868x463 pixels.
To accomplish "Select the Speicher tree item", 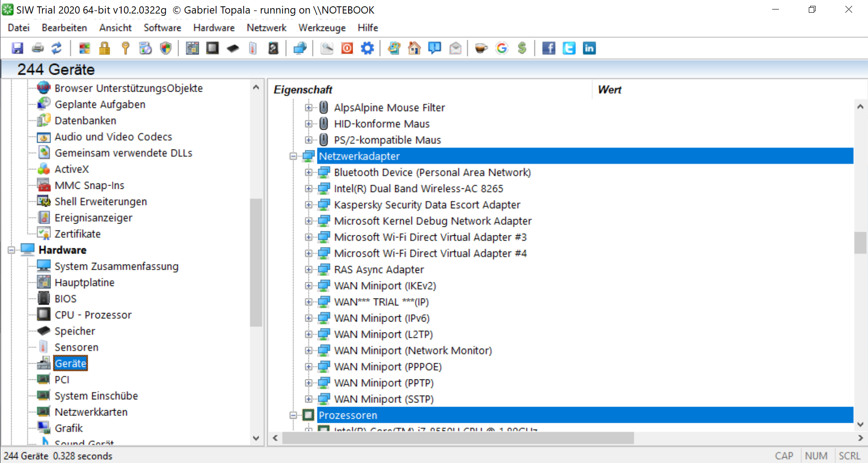I will [75, 331].
